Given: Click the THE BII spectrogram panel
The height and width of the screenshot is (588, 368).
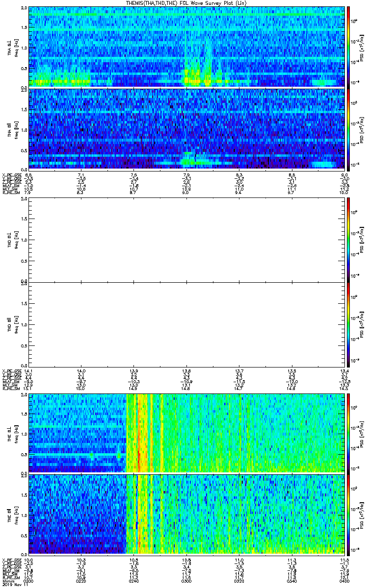Looking at the screenshot, I should click(186, 514).
